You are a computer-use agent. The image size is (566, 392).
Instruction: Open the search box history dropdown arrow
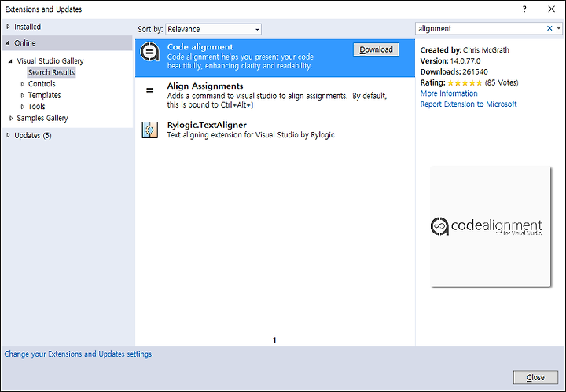click(559, 28)
